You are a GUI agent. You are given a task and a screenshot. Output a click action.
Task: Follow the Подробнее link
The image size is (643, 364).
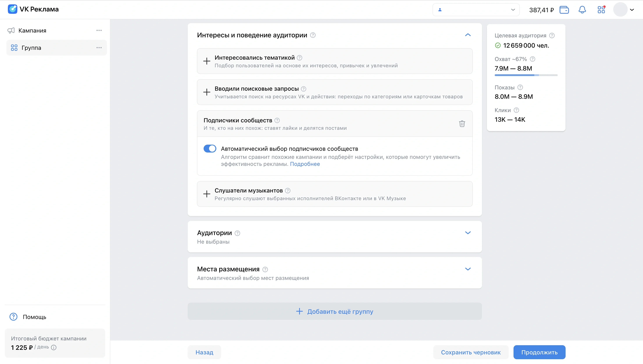pyautogui.click(x=305, y=164)
